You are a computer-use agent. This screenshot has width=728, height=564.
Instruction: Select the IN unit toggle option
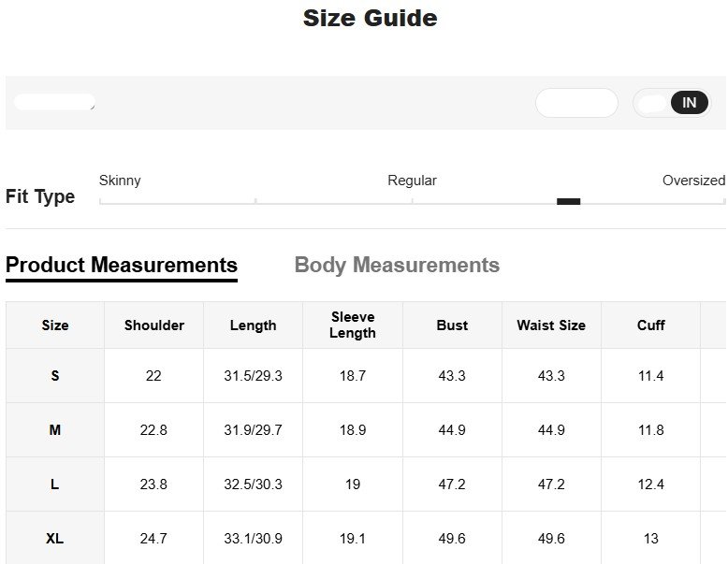tap(690, 103)
